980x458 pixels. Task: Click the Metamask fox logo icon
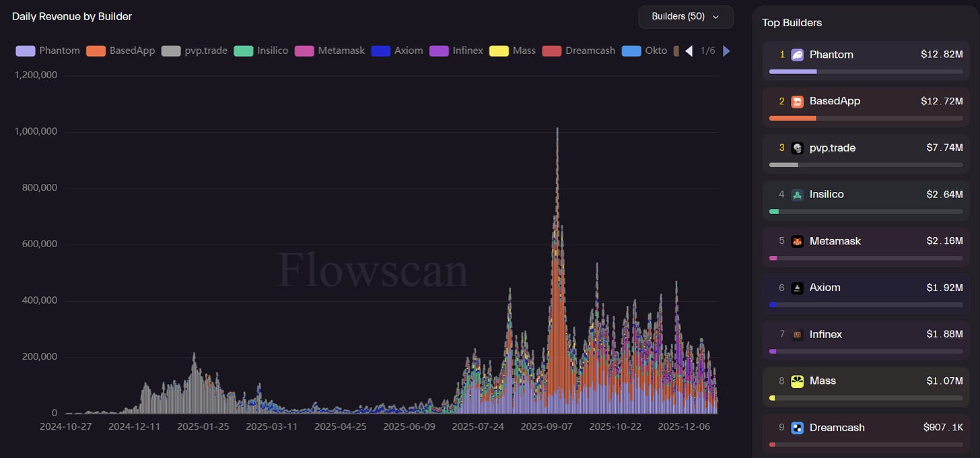coord(797,241)
